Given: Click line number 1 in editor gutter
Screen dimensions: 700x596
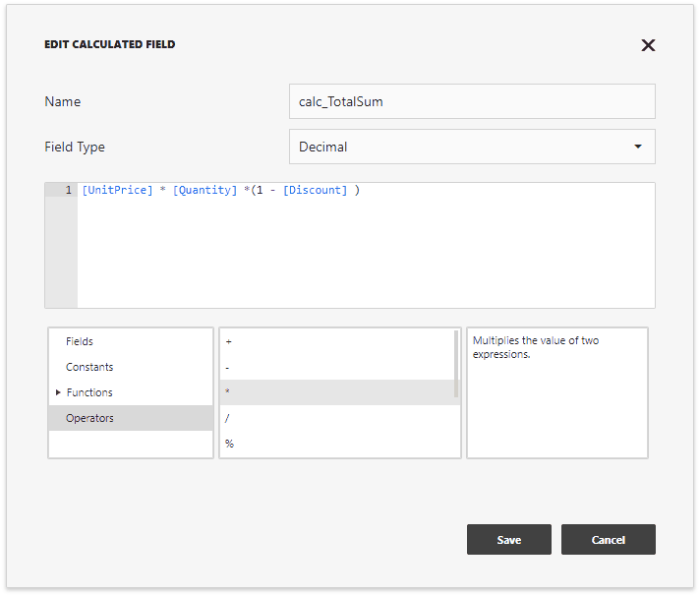Looking at the screenshot, I should [x=68, y=190].
